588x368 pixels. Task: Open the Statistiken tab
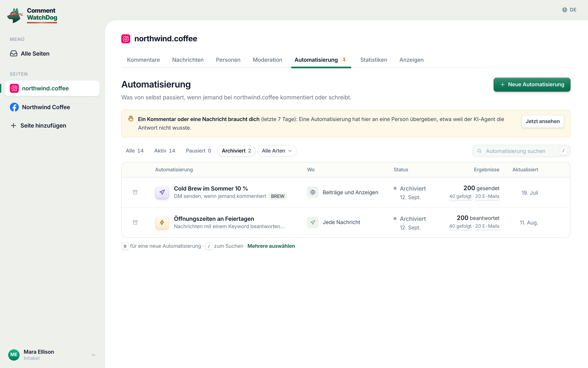[373, 60]
